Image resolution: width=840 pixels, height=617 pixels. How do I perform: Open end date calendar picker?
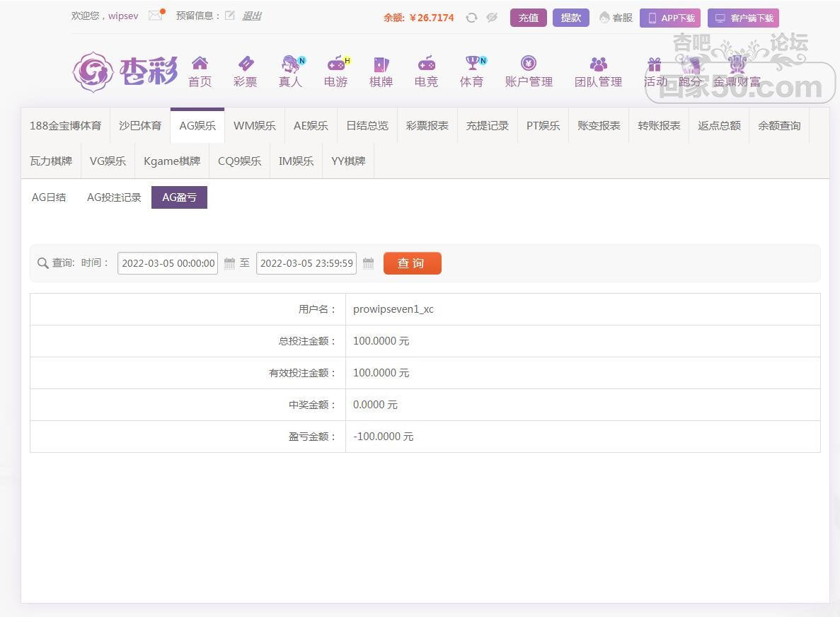tap(368, 263)
